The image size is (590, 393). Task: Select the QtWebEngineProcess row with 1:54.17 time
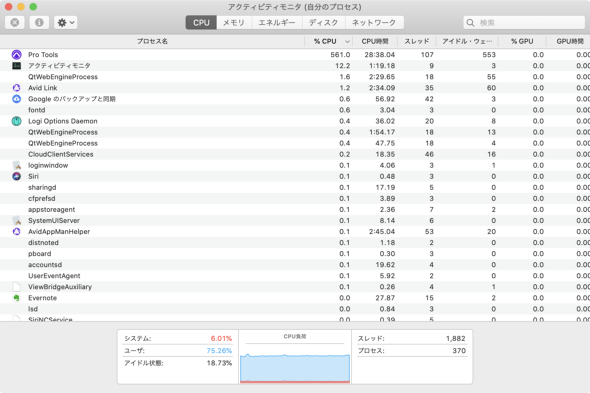click(295, 132)
